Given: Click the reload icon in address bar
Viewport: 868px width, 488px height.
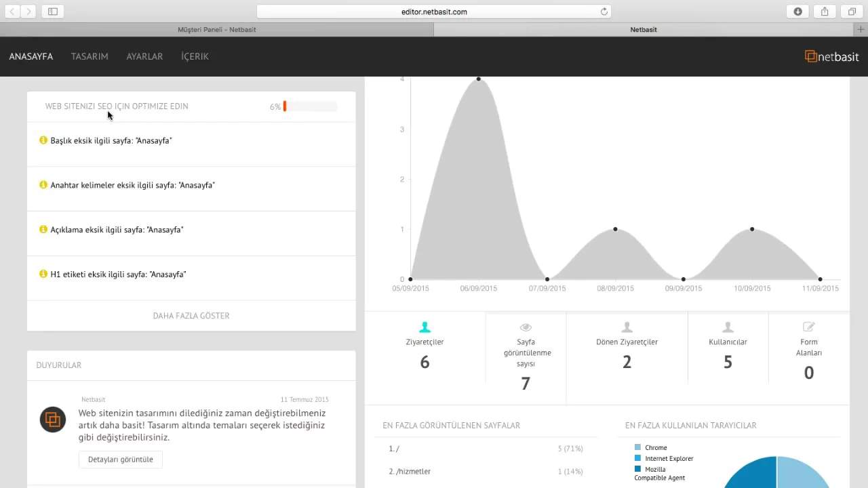Looking at the screenshot, I should coord(604,12).
